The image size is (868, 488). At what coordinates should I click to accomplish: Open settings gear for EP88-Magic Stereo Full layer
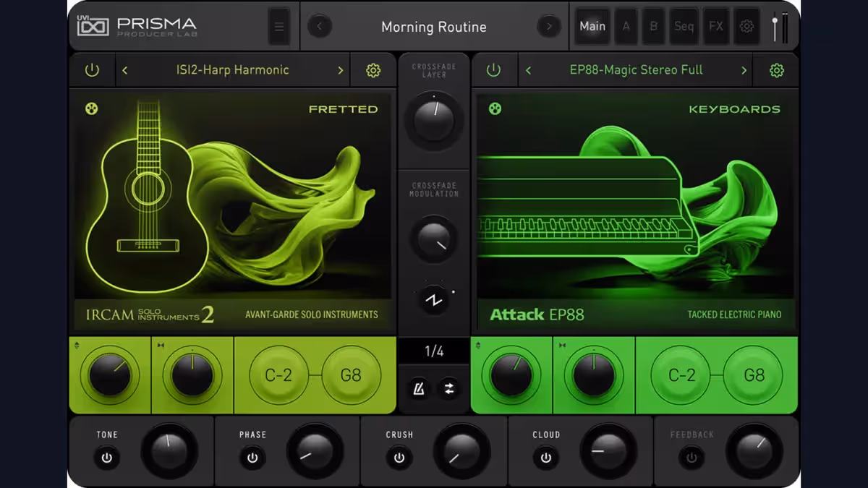pos(777,70)
